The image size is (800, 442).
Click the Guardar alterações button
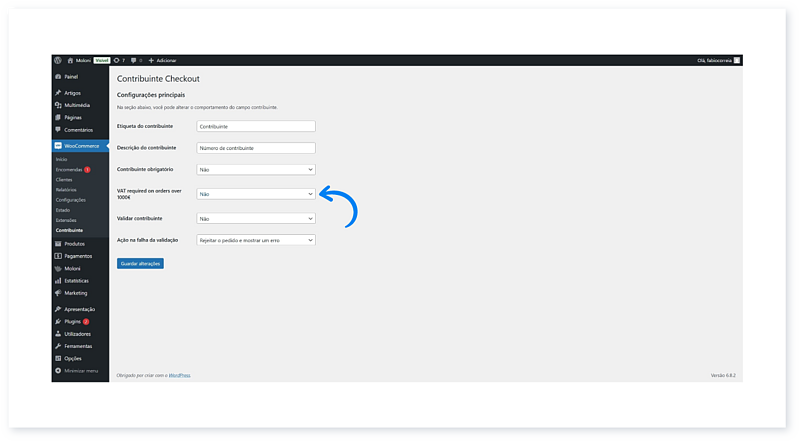click(x=140, y=263)
